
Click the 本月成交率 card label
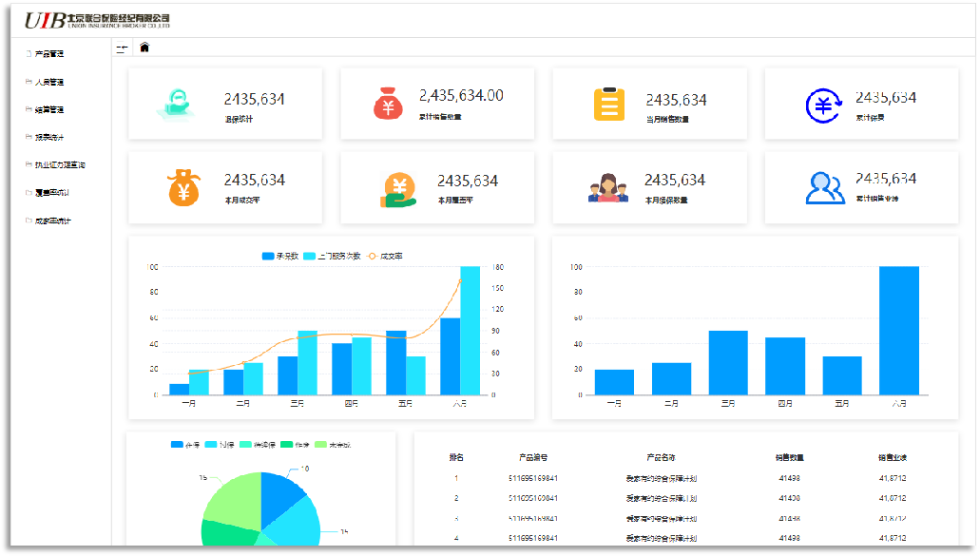pos(242,201)
